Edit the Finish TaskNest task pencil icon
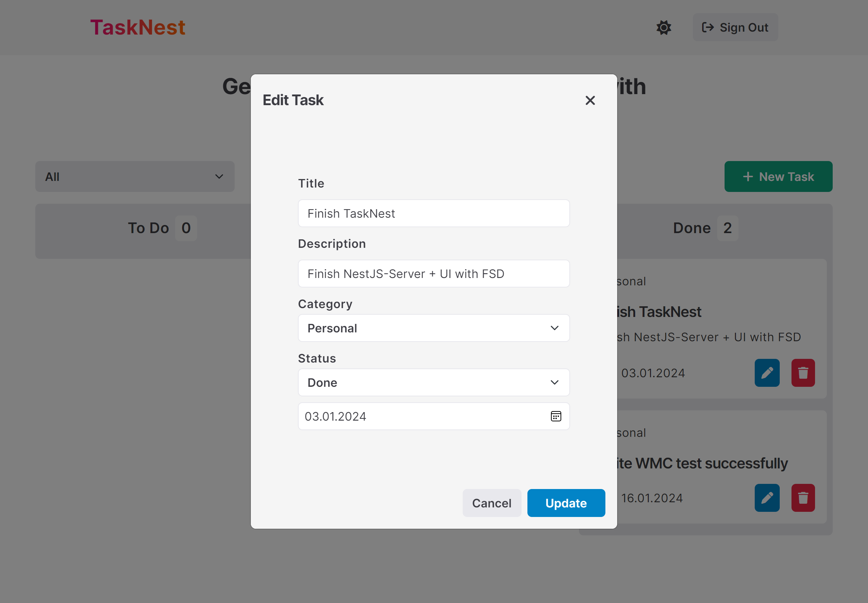868x603 pixels. click(767, 373)
